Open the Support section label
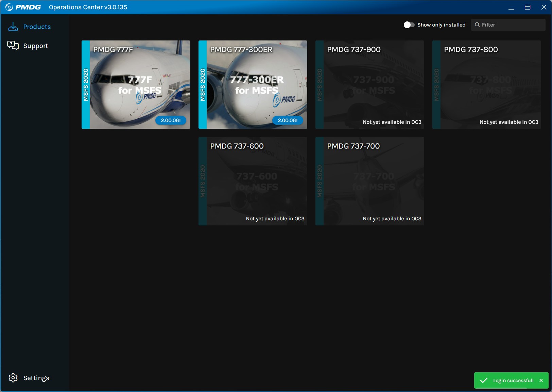The image size is (552, 392). click(36, 46)
